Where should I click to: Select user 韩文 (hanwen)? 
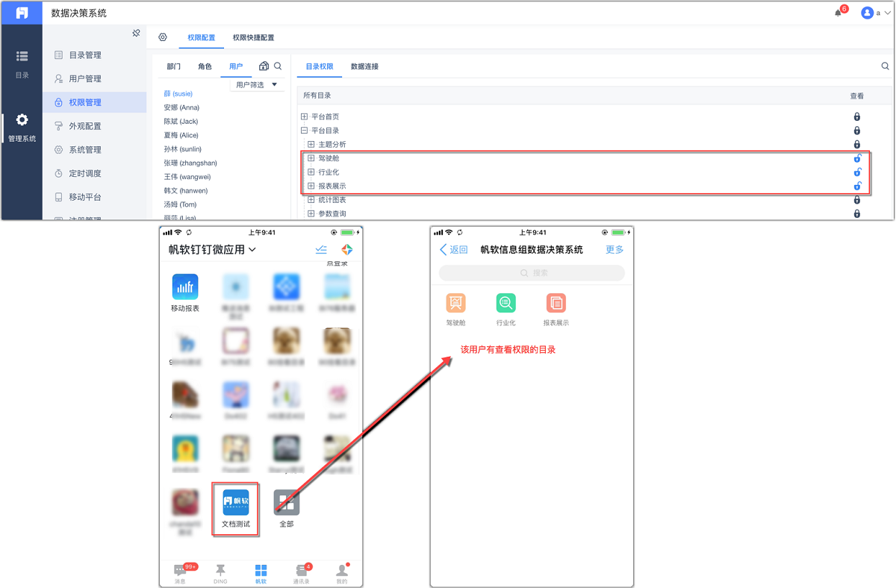(x=186, y=190)
